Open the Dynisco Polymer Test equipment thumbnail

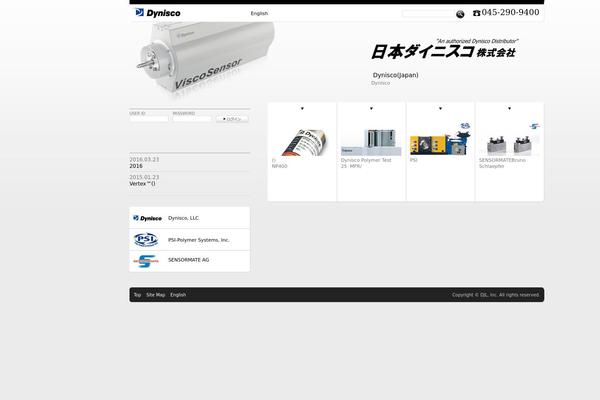pyautogui.click(x=371, y=142)
